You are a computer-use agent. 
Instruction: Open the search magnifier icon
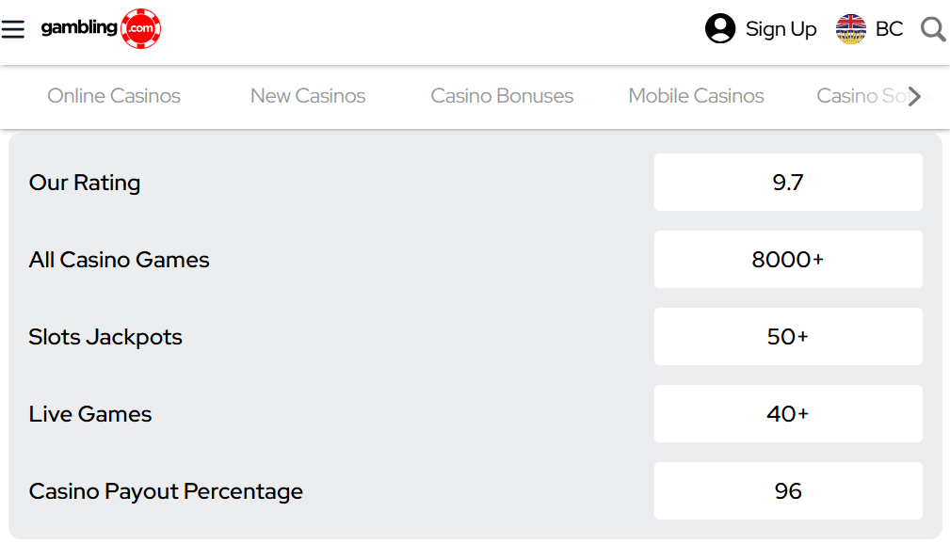pyautogui.click(x=933, y=29)
